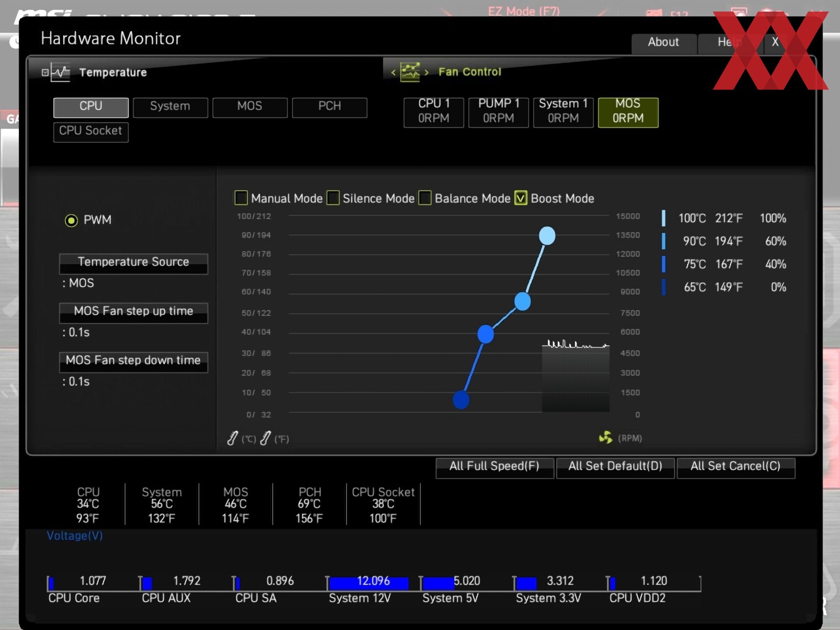Click the CPU SA voltage value 0.896

point(280,581)
